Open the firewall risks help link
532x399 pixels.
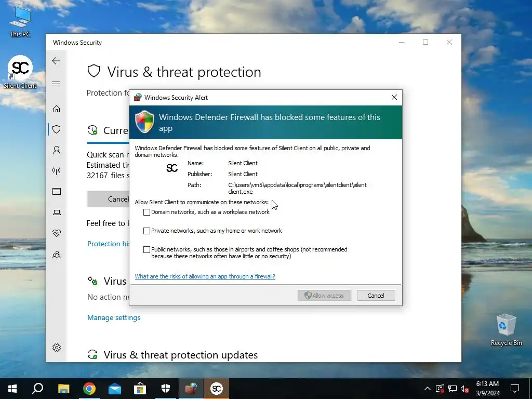pos(205,276)
